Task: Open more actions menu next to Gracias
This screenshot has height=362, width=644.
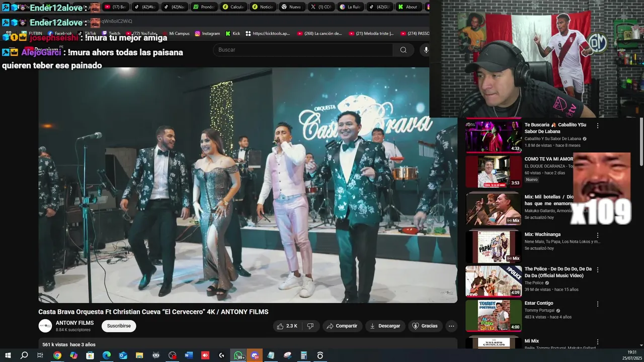Action: tap(451, 326)
